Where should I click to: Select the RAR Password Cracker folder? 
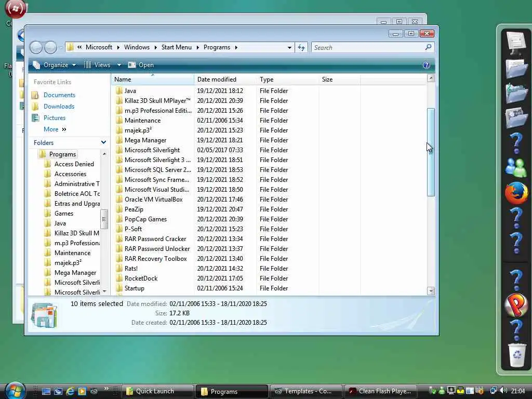point(155,239)
